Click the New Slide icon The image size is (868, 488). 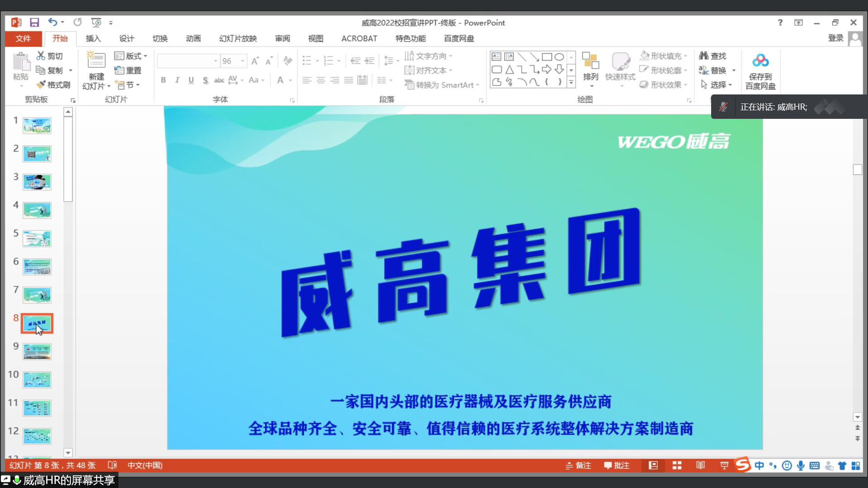[96, 61]
